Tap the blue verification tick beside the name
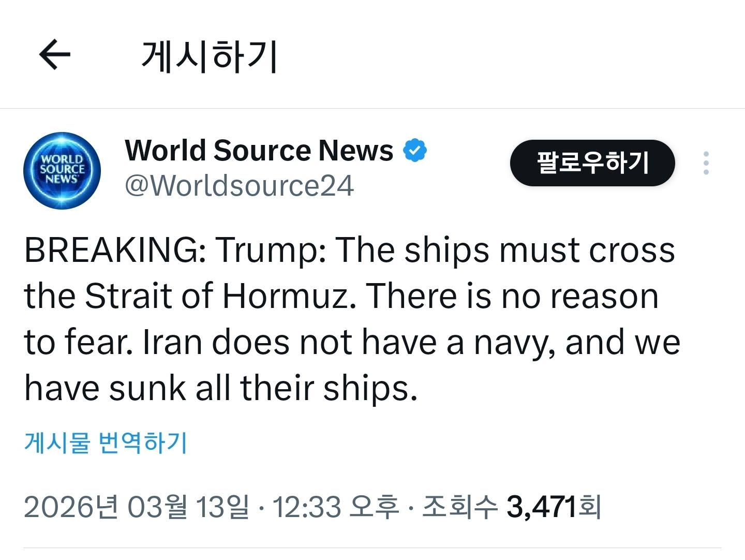The width and height of the screenshot is (745, 560). click(x=415, y=149)
